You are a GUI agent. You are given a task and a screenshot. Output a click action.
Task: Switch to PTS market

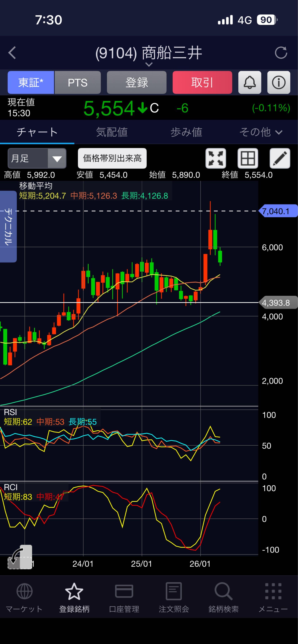click(78, 82)
